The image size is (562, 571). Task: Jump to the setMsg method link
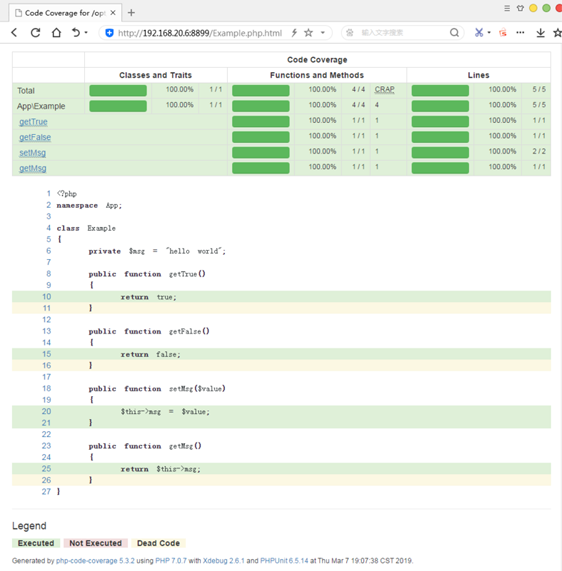click(x=32, y=153)
